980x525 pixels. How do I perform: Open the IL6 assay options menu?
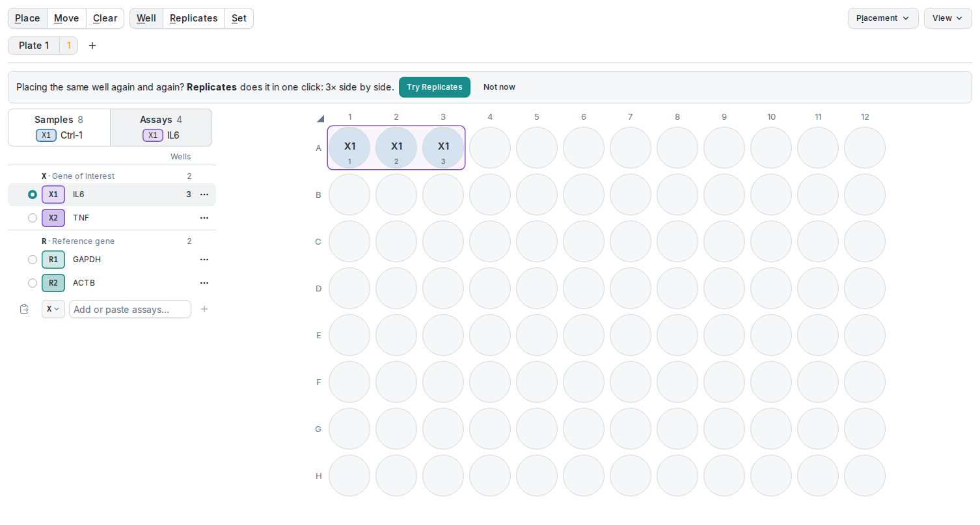(x=204, y=195)
